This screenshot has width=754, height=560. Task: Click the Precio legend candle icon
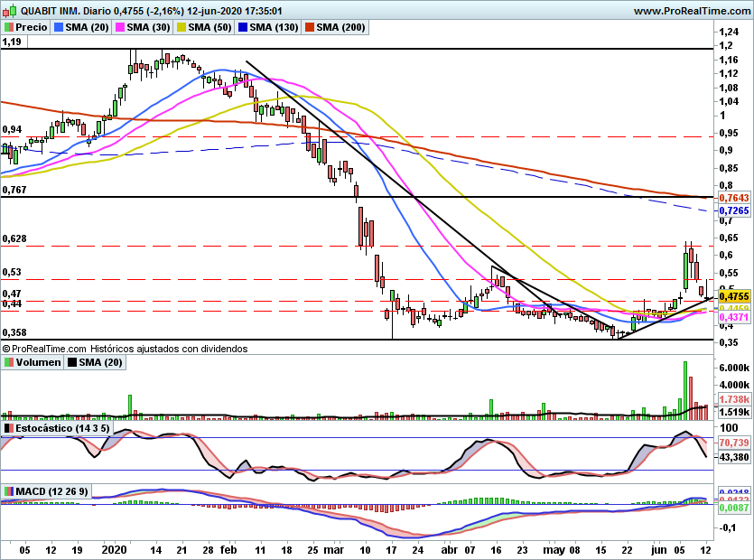point(9,27)
